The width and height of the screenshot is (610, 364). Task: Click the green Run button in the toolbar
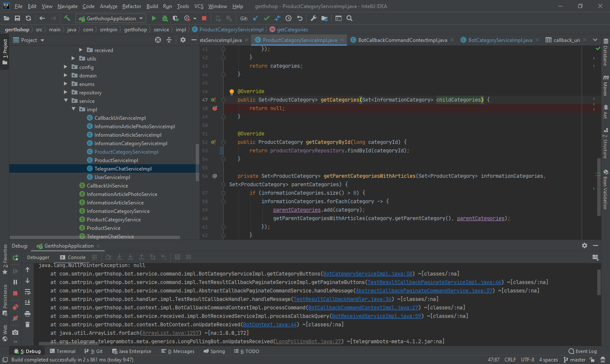[154, 18]
